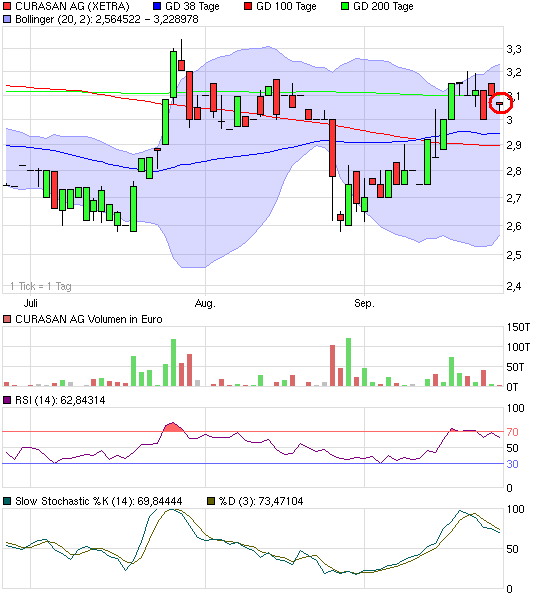Click the RSI (14): 62,84314 label

click(60, 400)
